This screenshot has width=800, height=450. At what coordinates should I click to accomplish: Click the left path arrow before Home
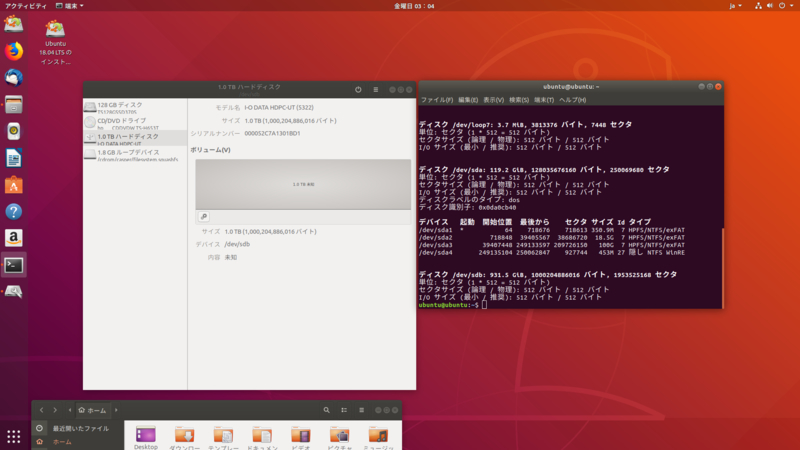coord(70,410)
